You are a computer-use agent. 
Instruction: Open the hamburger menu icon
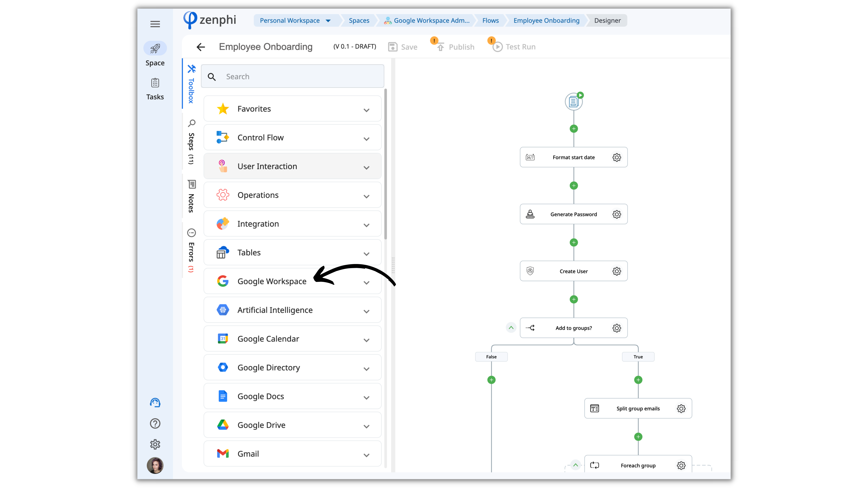[155, 24]
